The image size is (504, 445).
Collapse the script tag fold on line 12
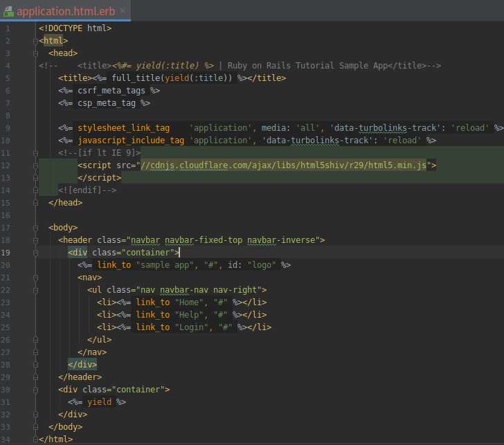(x=36, y=166)
